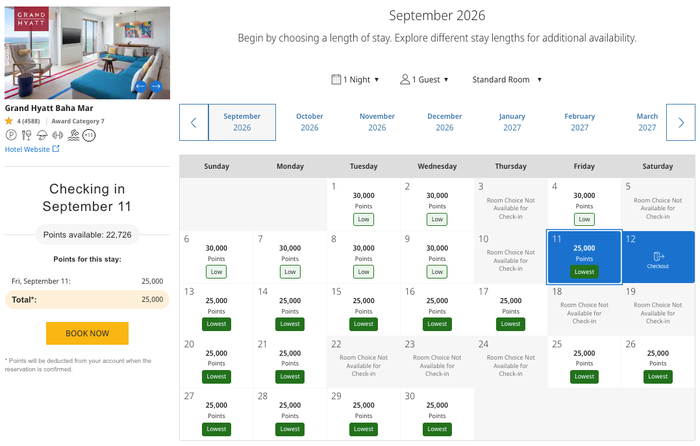Click the checkout icon on September 12
This screenshot has height=446, width=700.
[658, 256]
